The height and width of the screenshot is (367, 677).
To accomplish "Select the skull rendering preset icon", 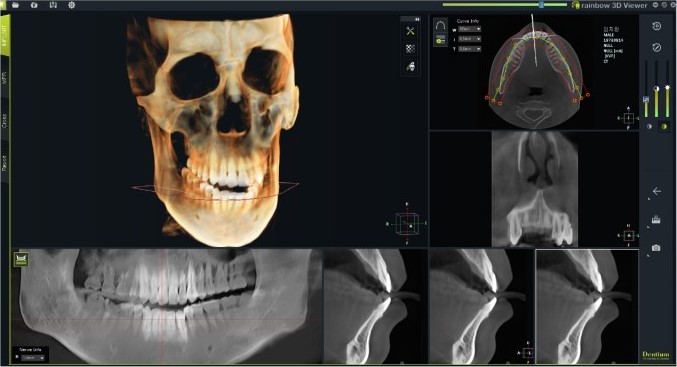I will click(410, 66).
